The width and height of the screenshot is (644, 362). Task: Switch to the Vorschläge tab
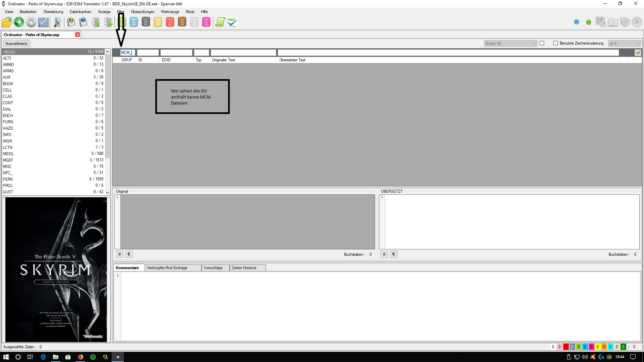pos(213,268)
